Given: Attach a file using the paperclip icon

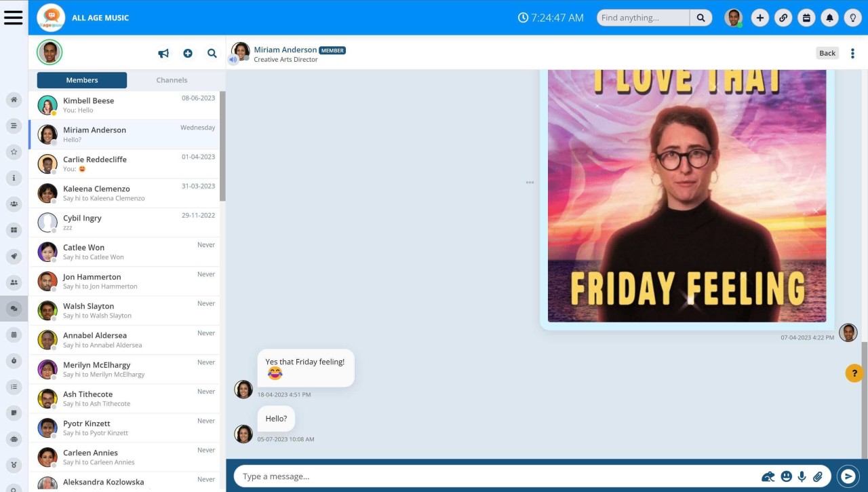Looking at the screenshot, I should tap(818, 476).
